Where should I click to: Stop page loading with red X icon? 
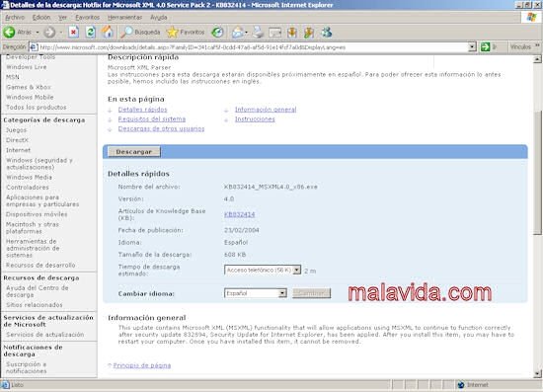pos(73,33)
